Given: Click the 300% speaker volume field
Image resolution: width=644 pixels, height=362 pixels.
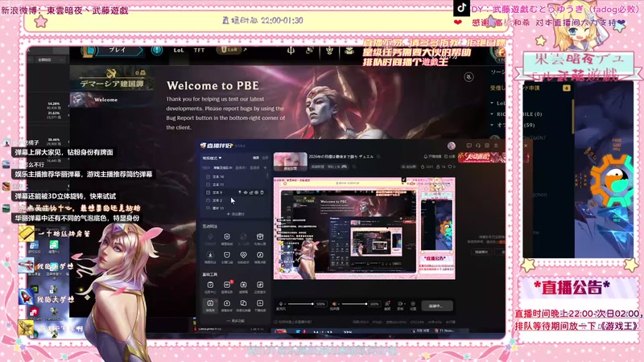Looking at the screenshot, I should pos(374,304).
